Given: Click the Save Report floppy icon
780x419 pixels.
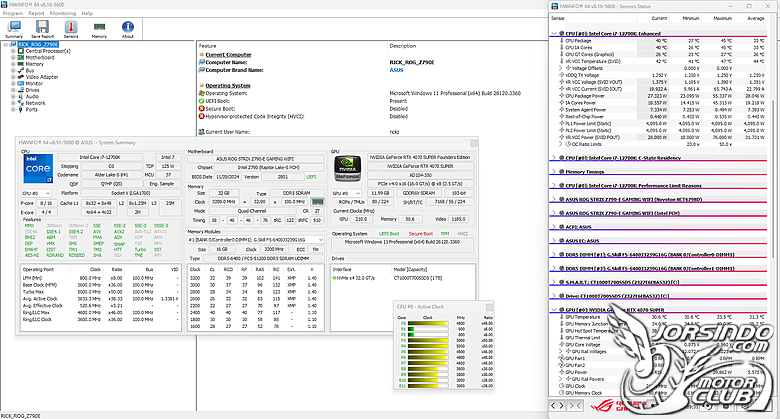Looking at the screenshot, I should click(42, 29).
